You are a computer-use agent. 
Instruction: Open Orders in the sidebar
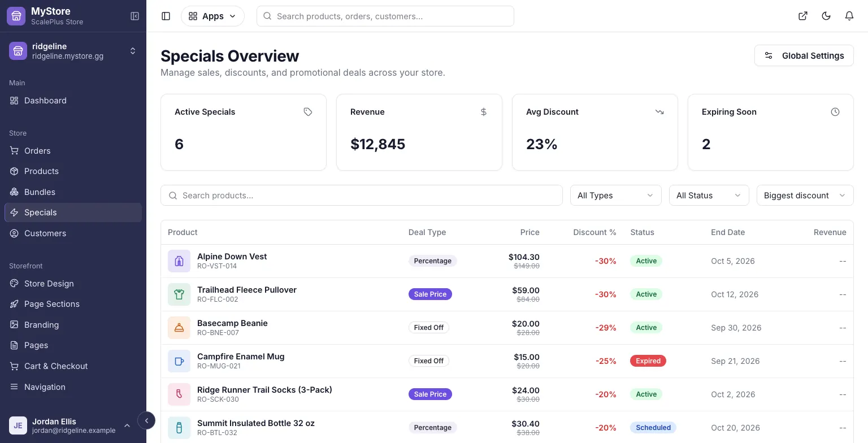point(73,151)
